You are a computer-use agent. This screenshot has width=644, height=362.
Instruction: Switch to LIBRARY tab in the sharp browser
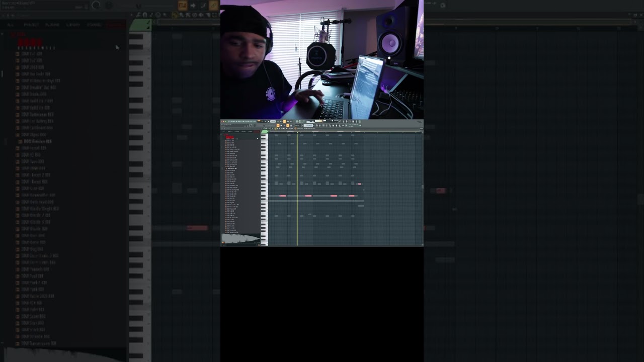tap(244, 131)
